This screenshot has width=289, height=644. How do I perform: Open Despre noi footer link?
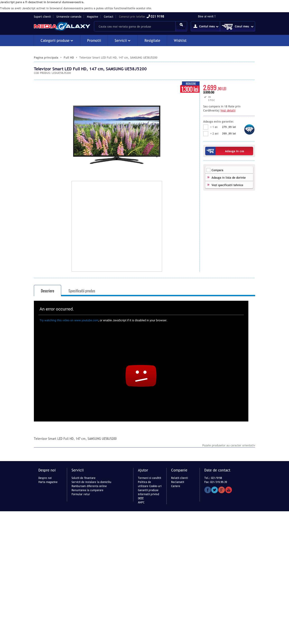coord(45,478)
